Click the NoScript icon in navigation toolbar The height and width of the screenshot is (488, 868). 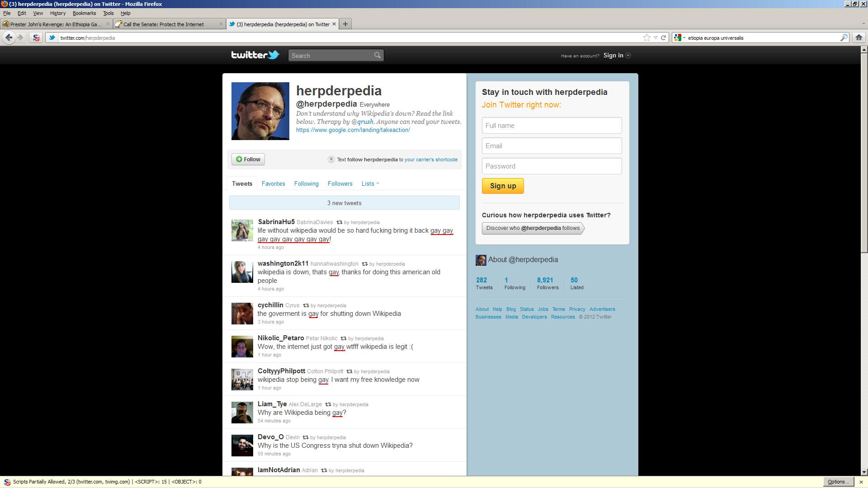click(x=36, y=38)
